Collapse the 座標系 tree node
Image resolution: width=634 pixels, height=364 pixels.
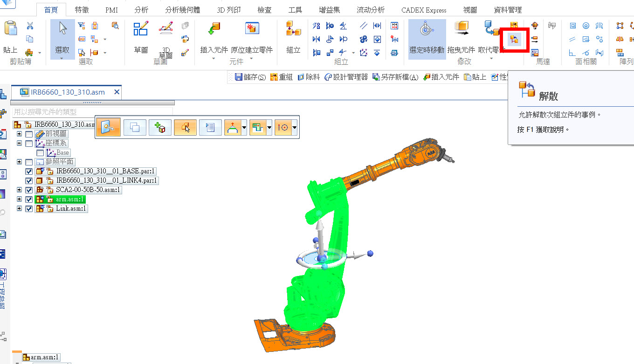[19, 144]
